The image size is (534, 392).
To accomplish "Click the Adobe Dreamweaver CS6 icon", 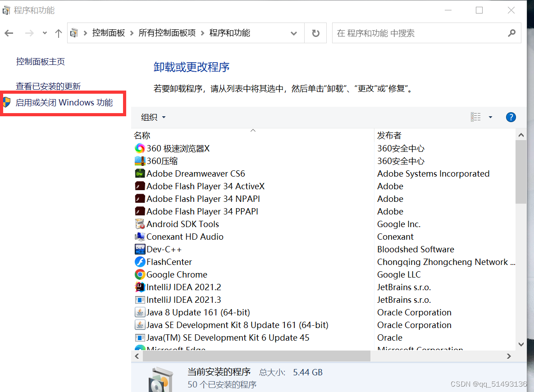I will [140, 173].
